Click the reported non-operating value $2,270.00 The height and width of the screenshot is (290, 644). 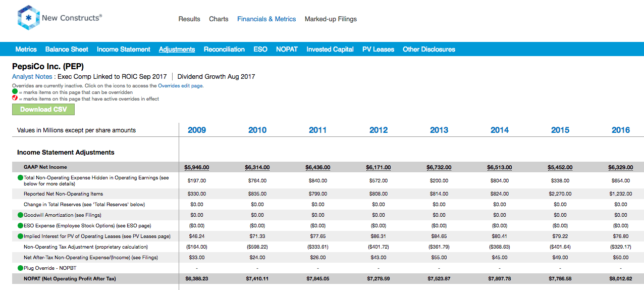point(560,194)
